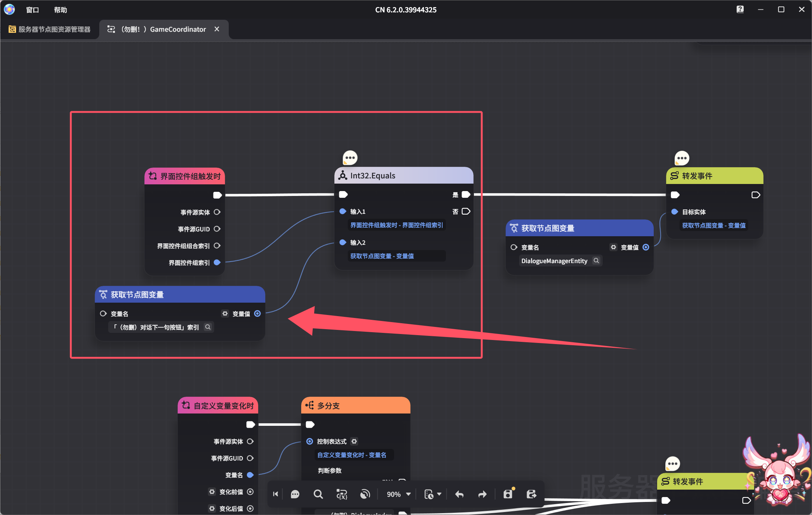Click the undo arrow in bottom toolbar
Image resolution: width=812 pixels, height=515 pixels.
coord(459,494)
